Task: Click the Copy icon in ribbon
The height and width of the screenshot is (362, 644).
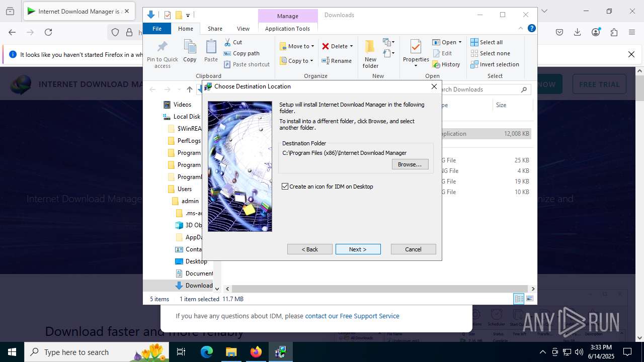Action: tap(190, 51)
